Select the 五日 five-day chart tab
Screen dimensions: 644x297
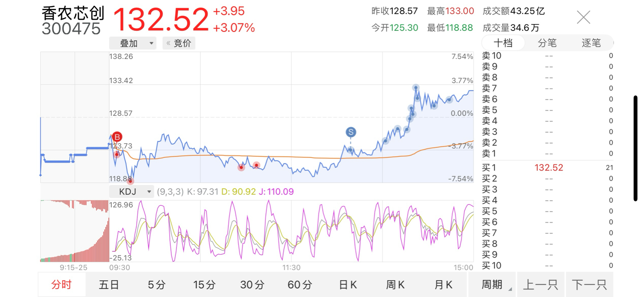[x=109, y=285]
